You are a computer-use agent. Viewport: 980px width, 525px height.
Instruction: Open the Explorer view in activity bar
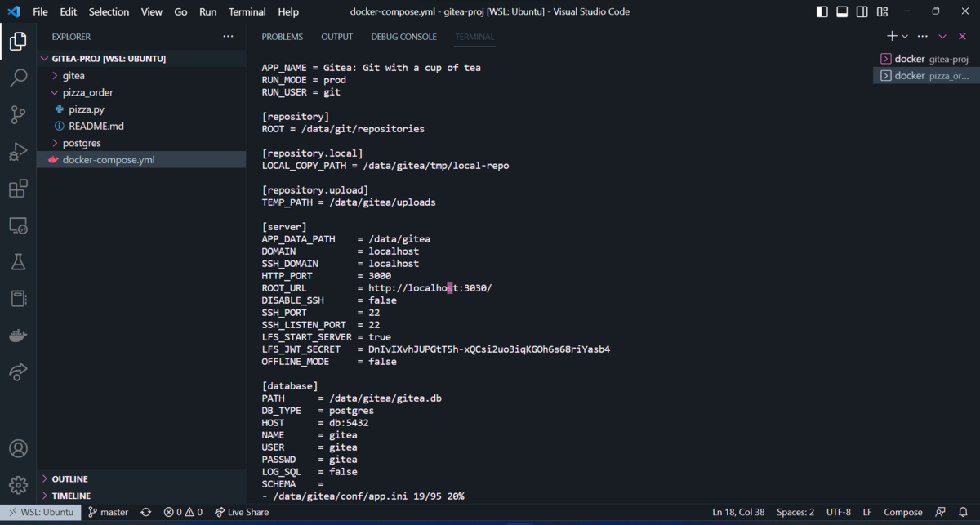pos(18,41)
